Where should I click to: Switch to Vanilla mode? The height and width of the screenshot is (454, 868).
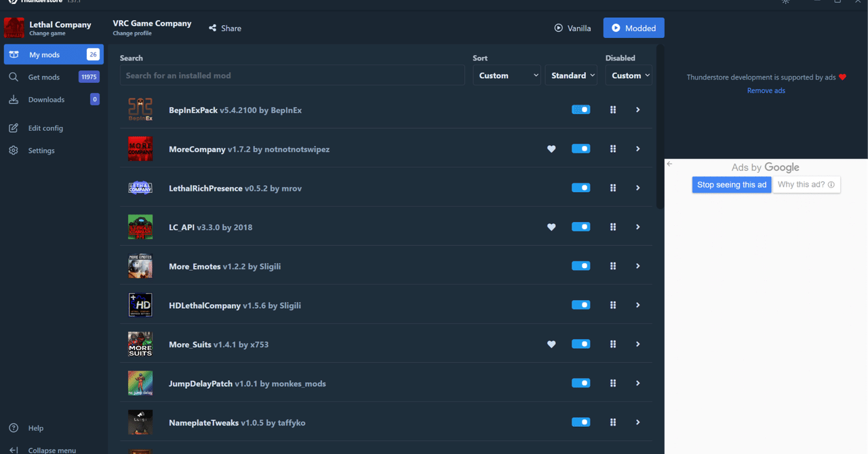pos(573,28)
